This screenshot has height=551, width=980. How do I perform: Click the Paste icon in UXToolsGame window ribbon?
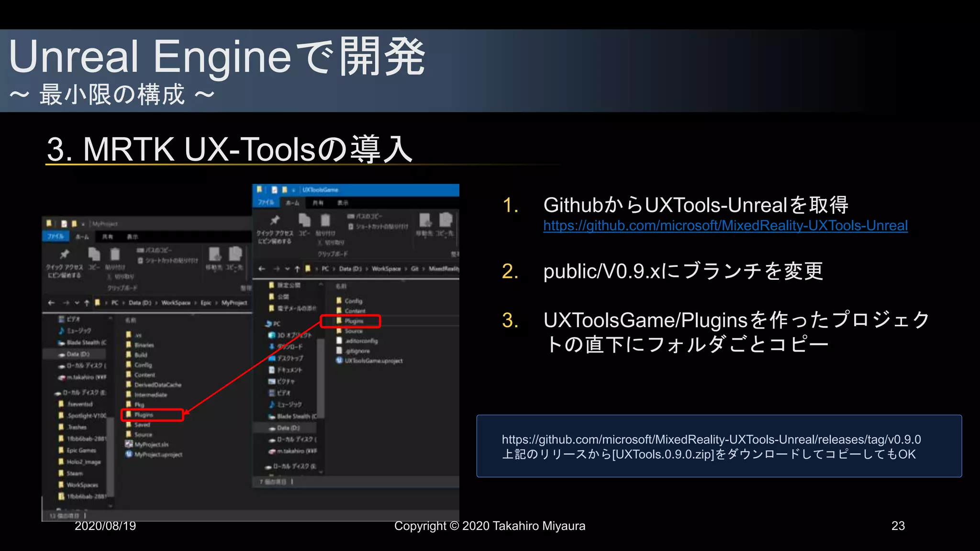(325, 220)
